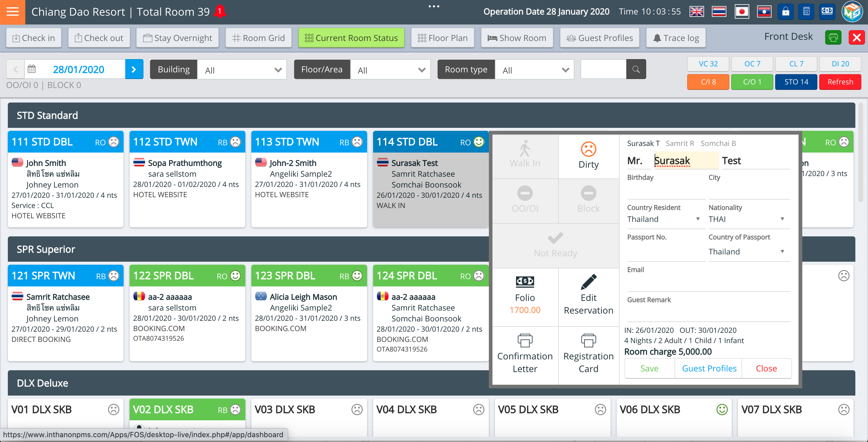Open Folio with the money icon

(x=525, y=282)
